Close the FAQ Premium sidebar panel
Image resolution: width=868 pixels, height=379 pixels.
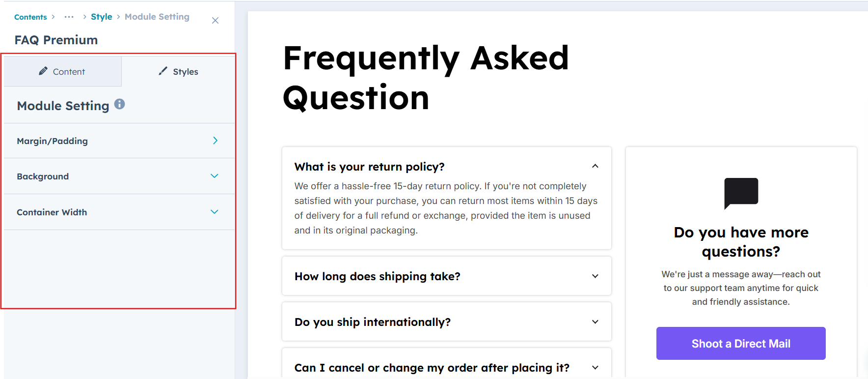215,21
